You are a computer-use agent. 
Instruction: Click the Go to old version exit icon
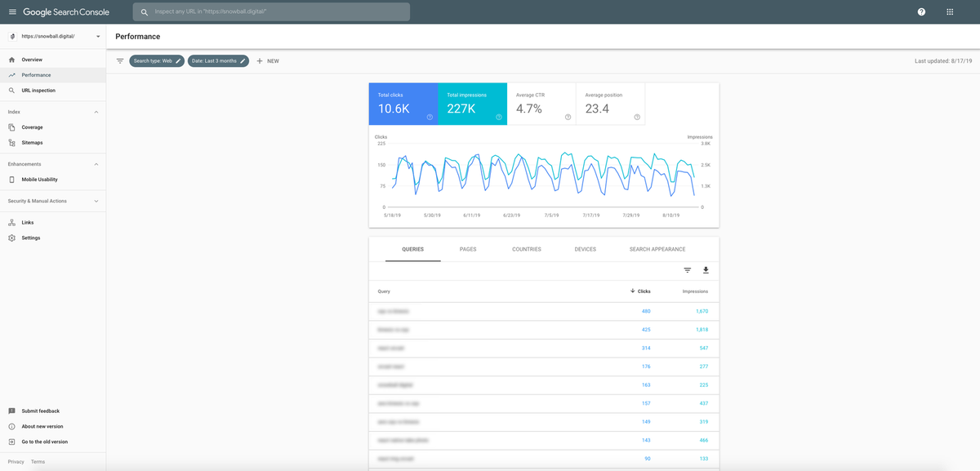tap(11, 442)
